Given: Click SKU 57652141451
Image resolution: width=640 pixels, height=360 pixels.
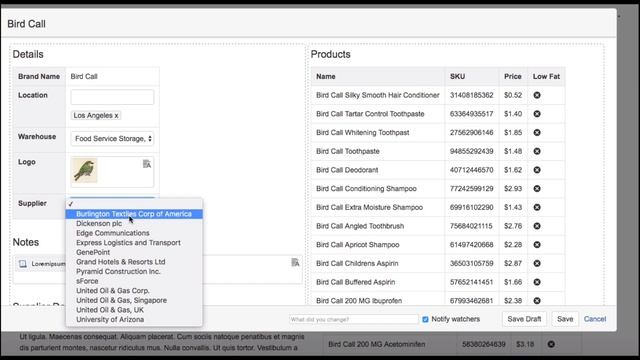Looking at the screenshot, I should pyautogui.click(x=471, y=282).
